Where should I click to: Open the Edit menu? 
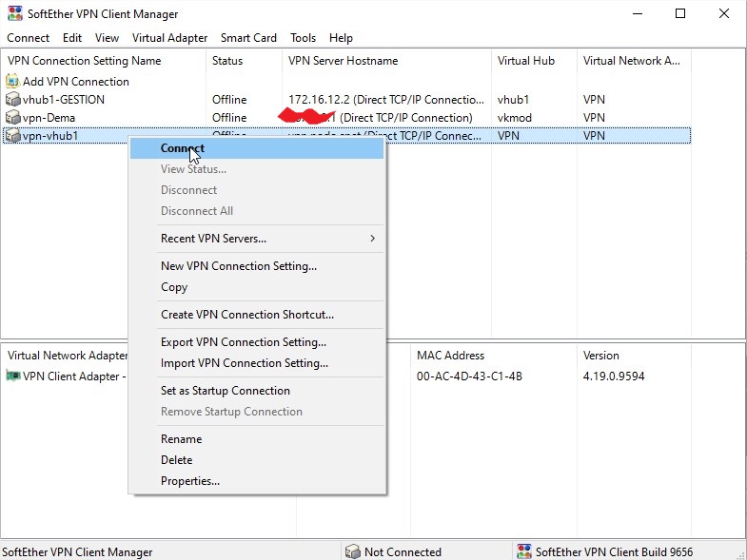[x=72, y=38]
